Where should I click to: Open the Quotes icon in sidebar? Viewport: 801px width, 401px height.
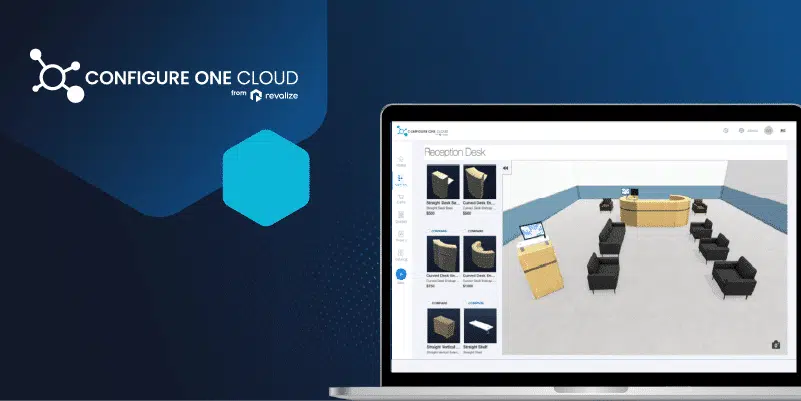(401, 217)
